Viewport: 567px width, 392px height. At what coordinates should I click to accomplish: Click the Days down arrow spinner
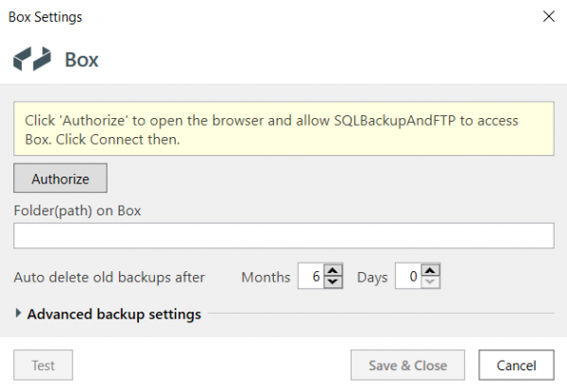click(430, 281)
